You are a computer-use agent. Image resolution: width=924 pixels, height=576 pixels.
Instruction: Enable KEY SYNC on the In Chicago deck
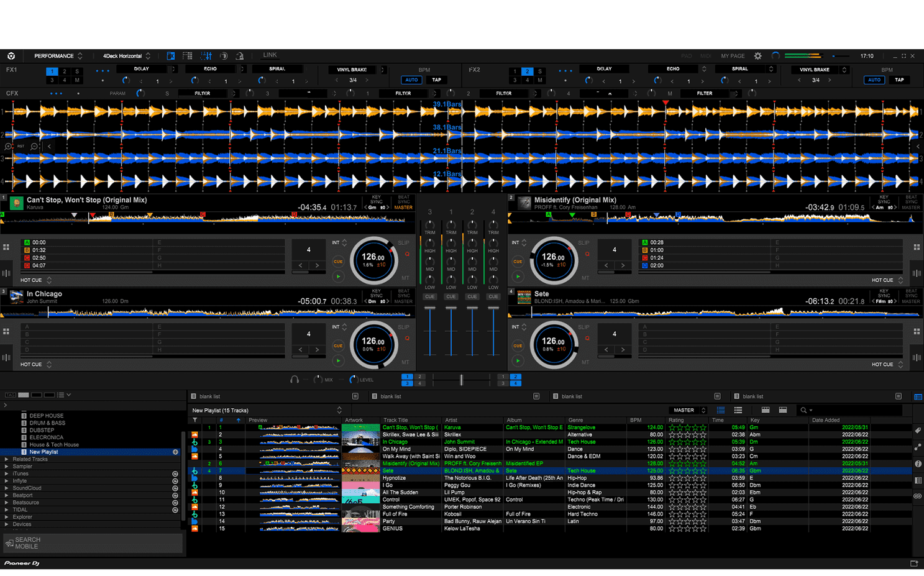click(376, 293)
